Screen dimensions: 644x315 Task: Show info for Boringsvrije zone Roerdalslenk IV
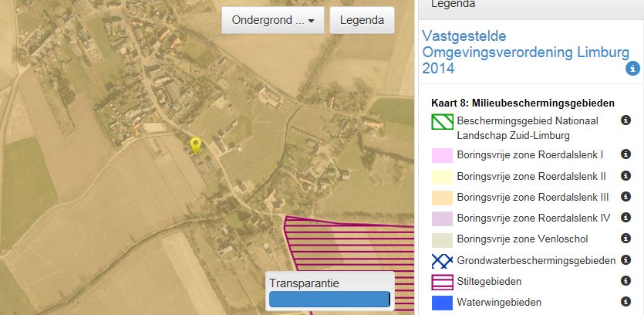[x=625, y=218]
